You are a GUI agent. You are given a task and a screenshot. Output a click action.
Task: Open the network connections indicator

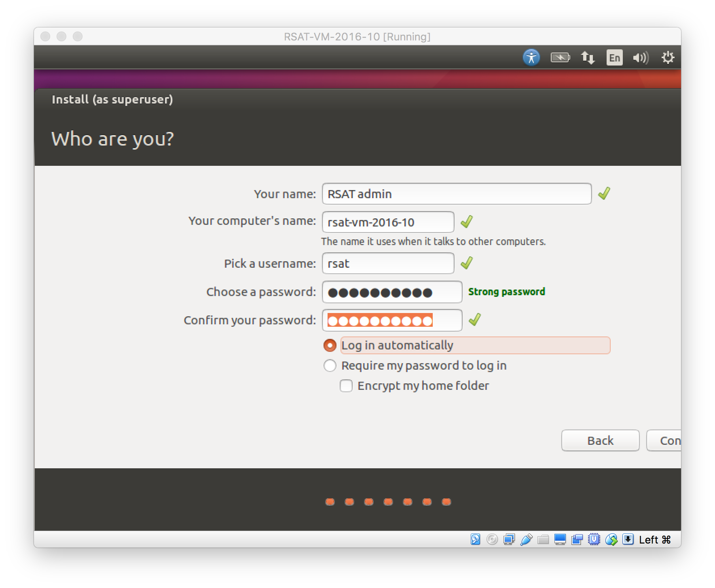pos(588,58)
